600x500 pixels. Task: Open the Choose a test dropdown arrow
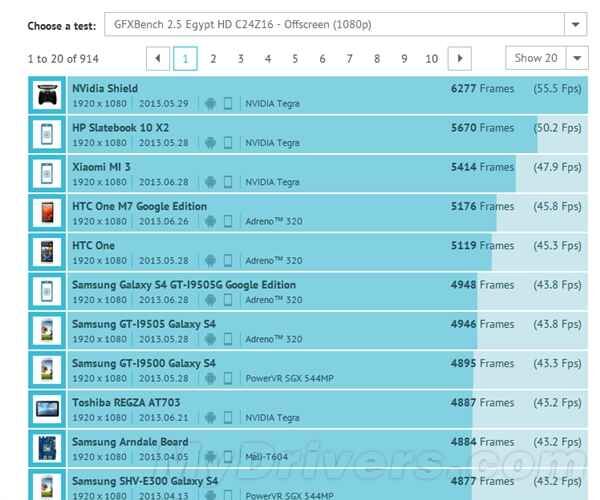tap(575, 24)
